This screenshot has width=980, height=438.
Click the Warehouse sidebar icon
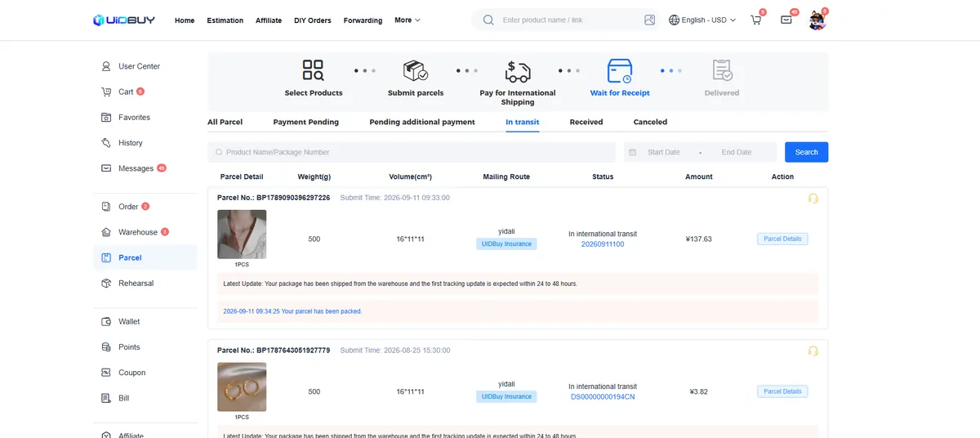pos(106,232)
